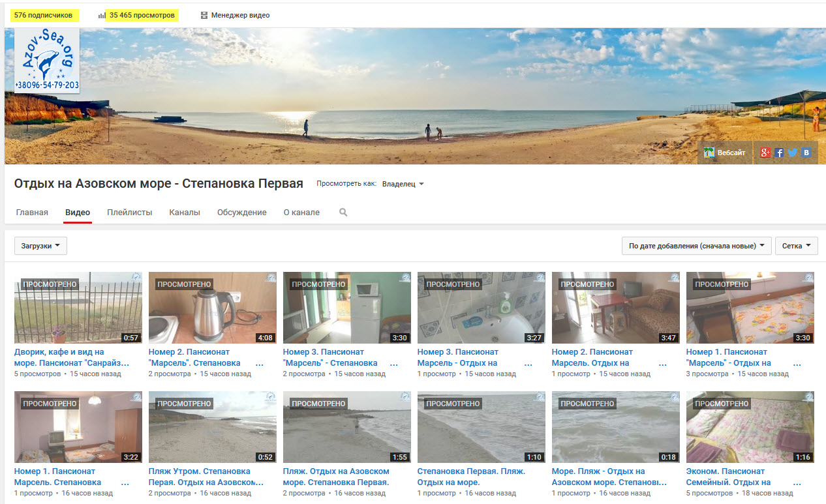Screen dimensions: 826x504
Task: Click the 576 подписчиков counter
Action: (x=43, y=16)
